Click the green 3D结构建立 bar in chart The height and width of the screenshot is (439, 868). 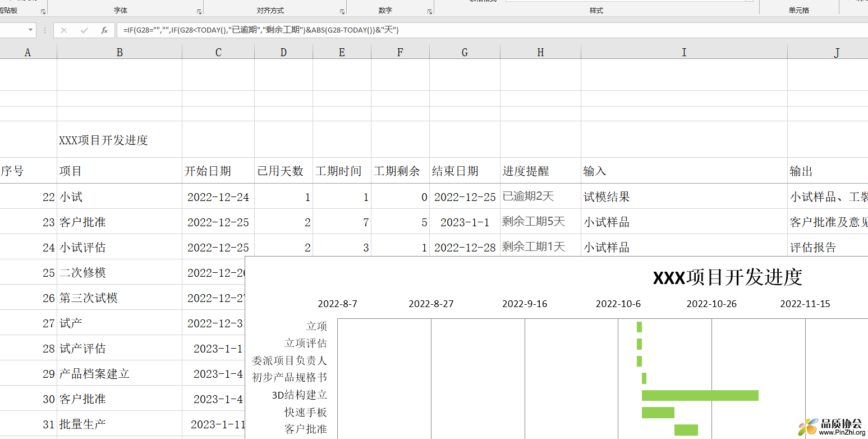[700, 395]
